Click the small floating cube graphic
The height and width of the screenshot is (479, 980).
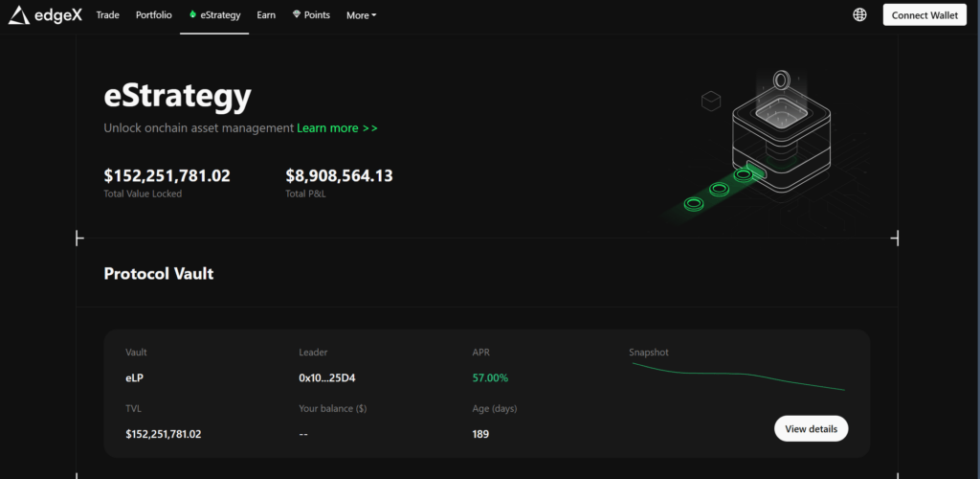click(x=710, y=100)
